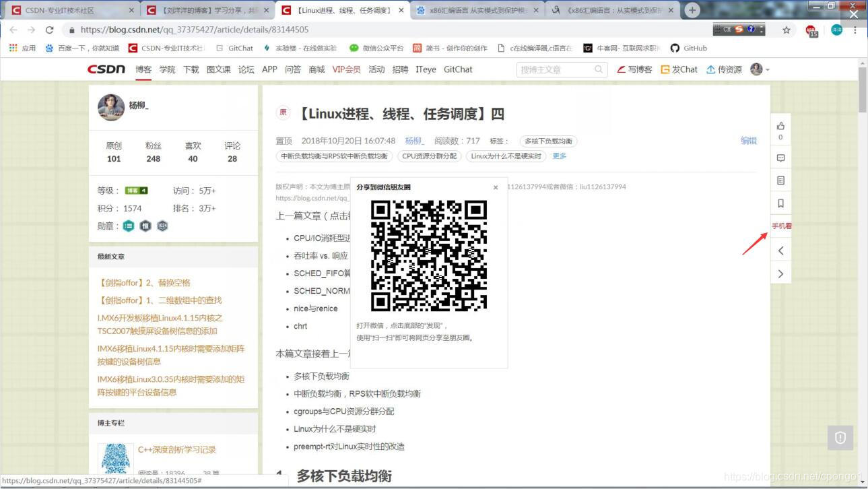Image resolution: width=868 pixels, height=489 pixels.
Task: Go to next article with right chevron
Action: 780,273
